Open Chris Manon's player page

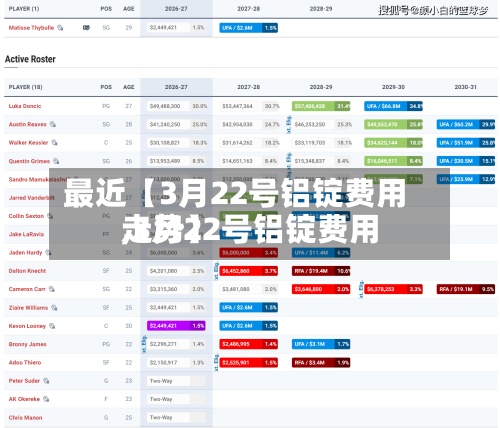click(x=25, y=417)
